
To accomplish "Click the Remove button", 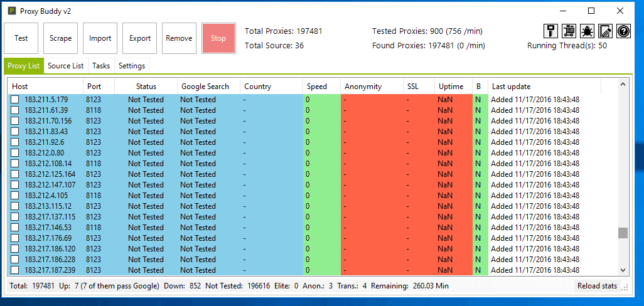I will tap(179, 38).
